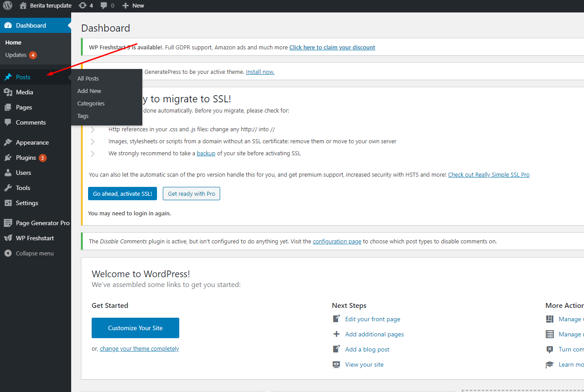This screenshot has height=392, width=584.
Task: Go to the Appearance menu
Action: coord(32,142)
